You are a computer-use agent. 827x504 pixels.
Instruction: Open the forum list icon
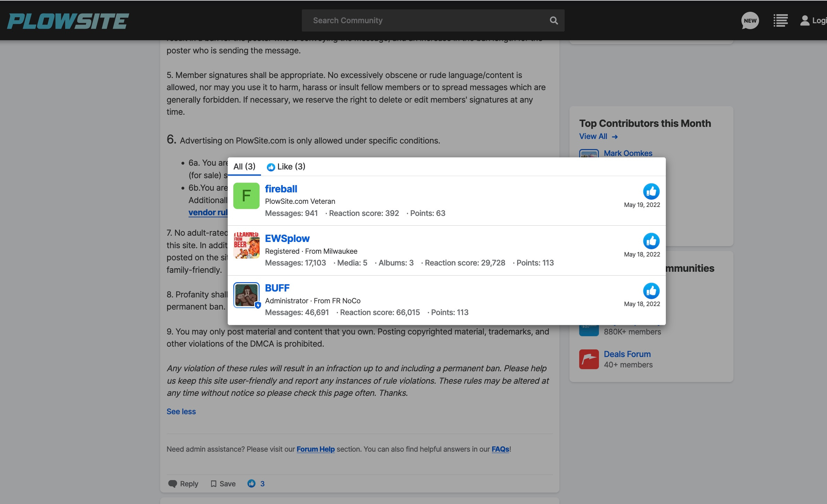tap(780, 20)
